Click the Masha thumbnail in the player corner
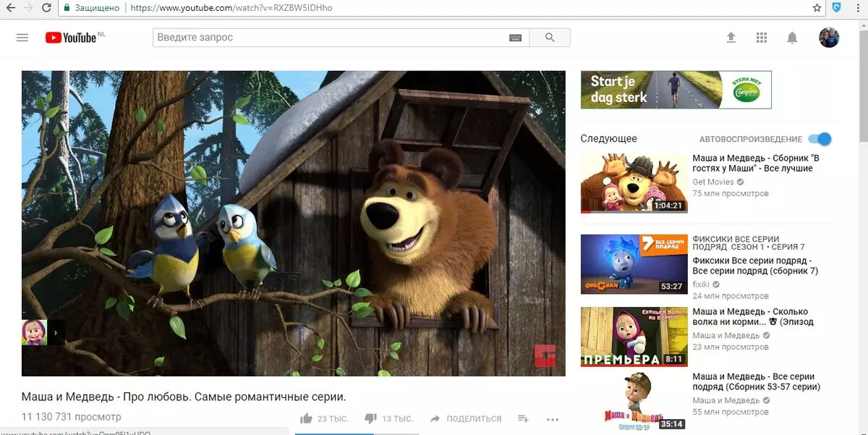Viewport: 868px width, 435px height. 34,332
